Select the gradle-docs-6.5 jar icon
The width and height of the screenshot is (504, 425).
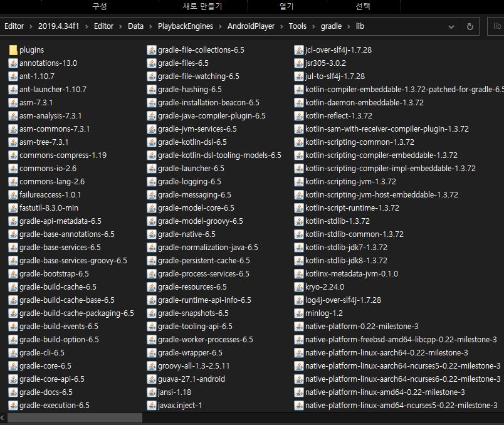click(x=13, y=392)
